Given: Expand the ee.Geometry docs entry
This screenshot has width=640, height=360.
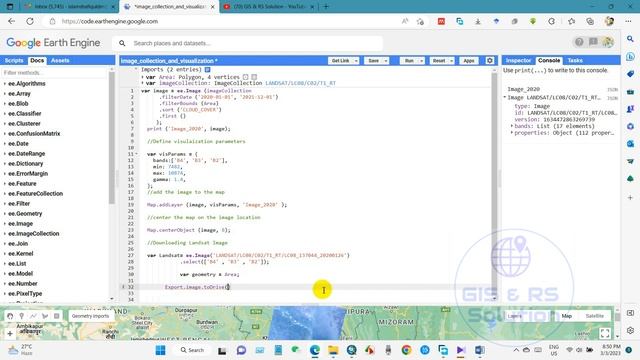Looking at the screenshot, I should (4, 214).
